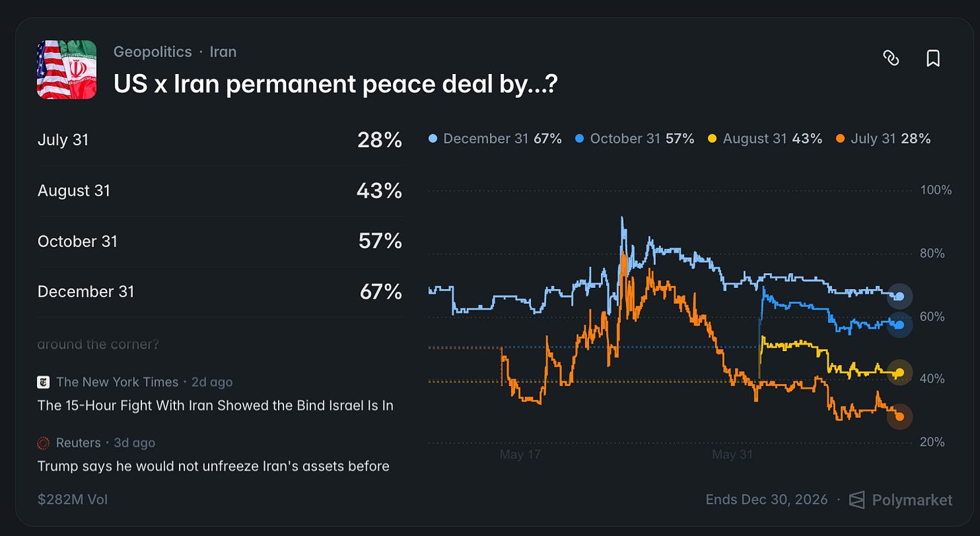
Task: Select the December 31 outcome row
Action: click(x=220, y=292)
